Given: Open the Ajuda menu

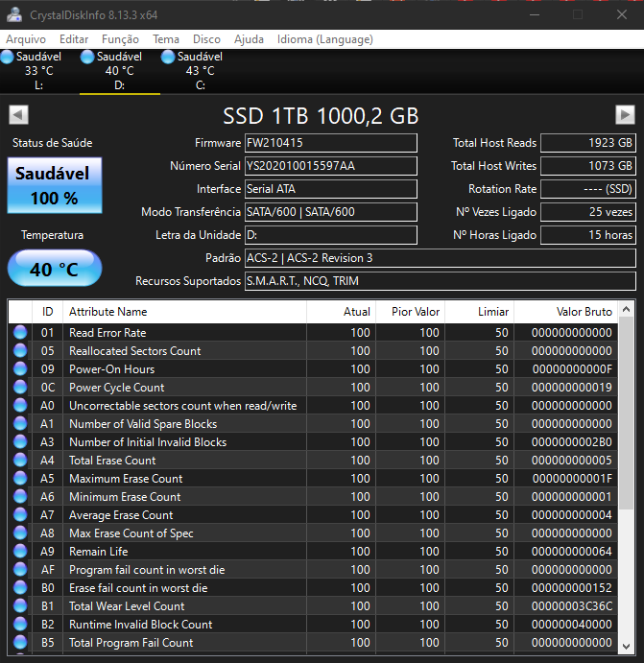Looking at the screenshot, I should click(249, 39).
